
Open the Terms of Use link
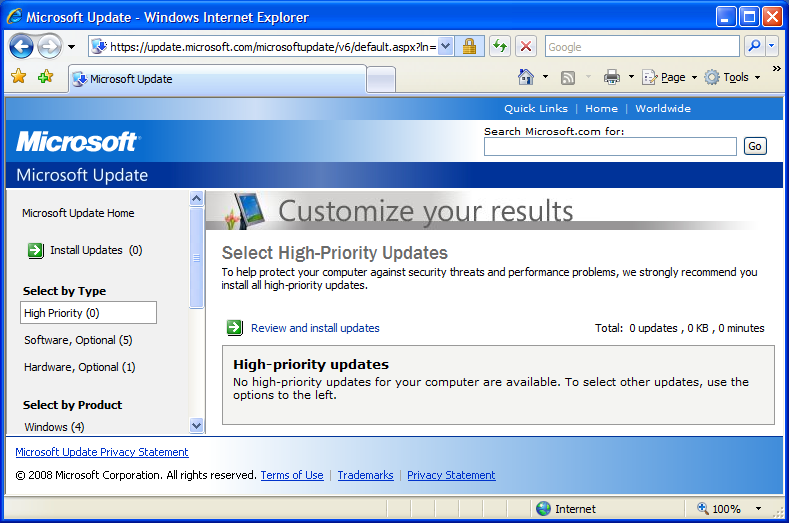292,475
